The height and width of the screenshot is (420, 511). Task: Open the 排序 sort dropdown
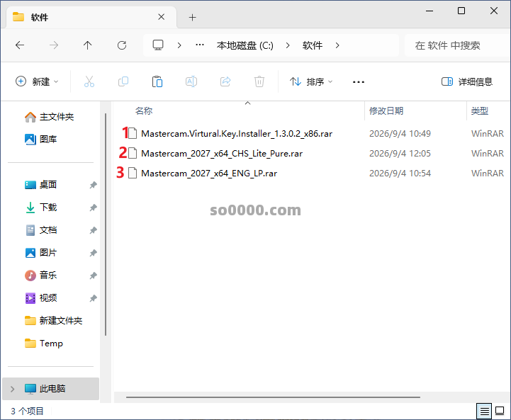pyautogui.click(x=311, y=81)
